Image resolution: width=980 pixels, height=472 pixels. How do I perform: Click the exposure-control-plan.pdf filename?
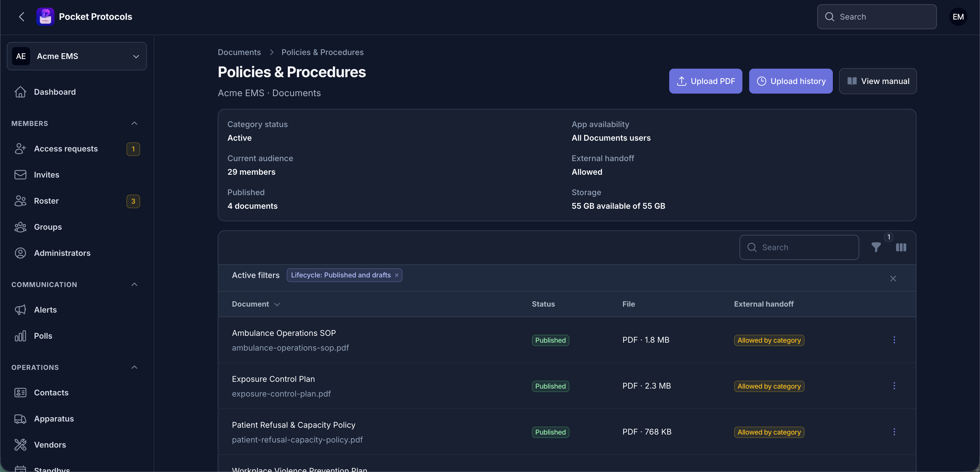[281, 394]
